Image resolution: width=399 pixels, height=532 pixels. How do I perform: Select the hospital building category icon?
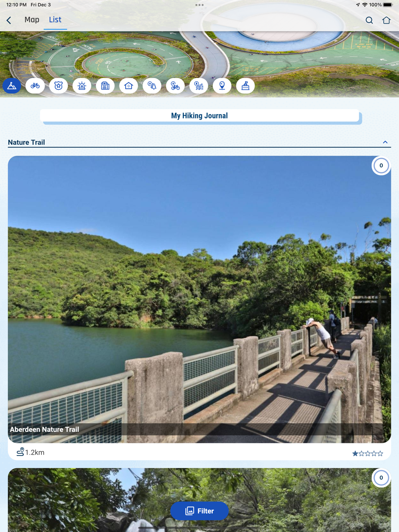(105, 86)
